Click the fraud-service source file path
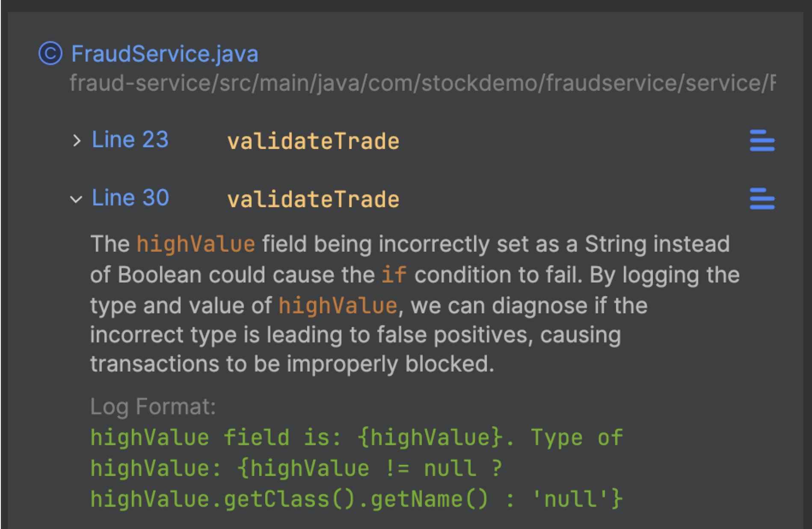This screenshot has width=812, height=529. pyautogui.click(x=422, y=83)
